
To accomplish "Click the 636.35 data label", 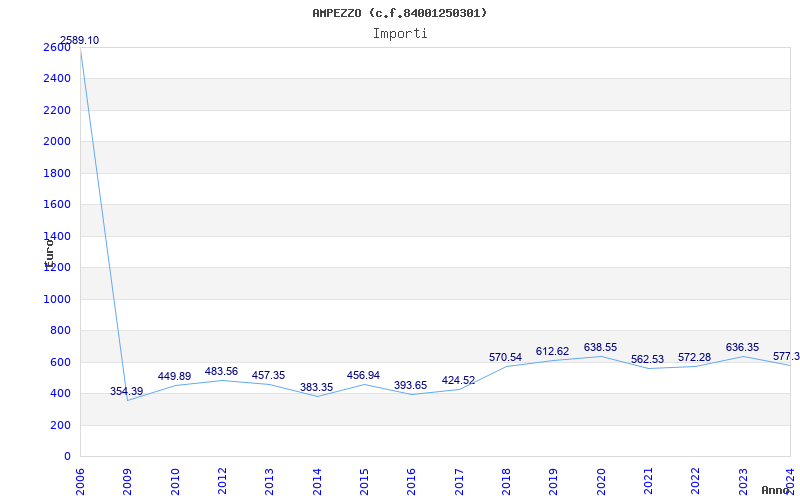I will pyautogui.click(x=742, y=347).
